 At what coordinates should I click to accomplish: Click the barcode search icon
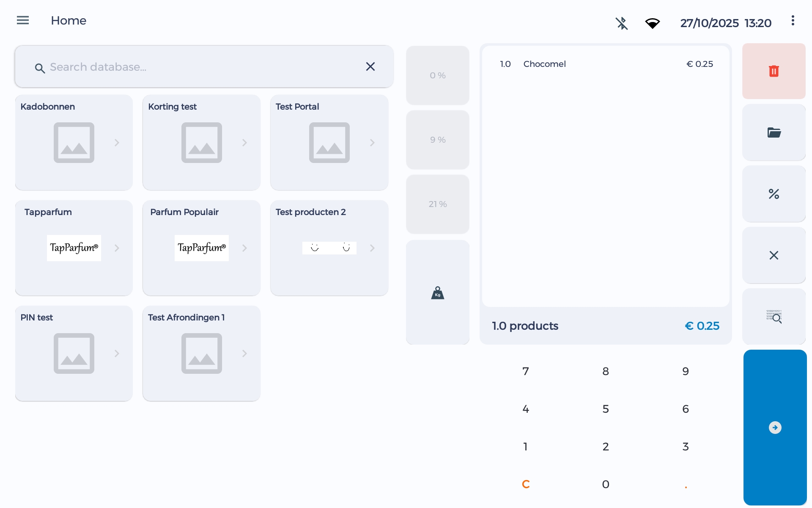click(x=774, y=317)
